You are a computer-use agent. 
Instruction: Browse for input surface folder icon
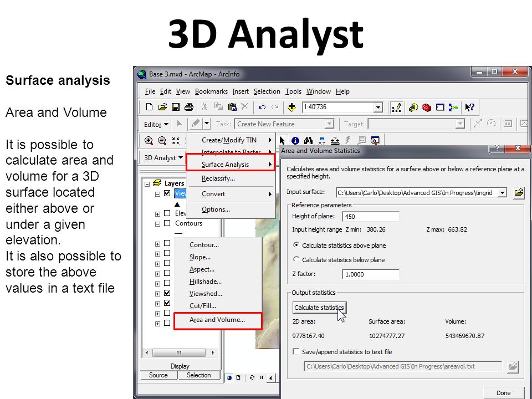point(519,193)
